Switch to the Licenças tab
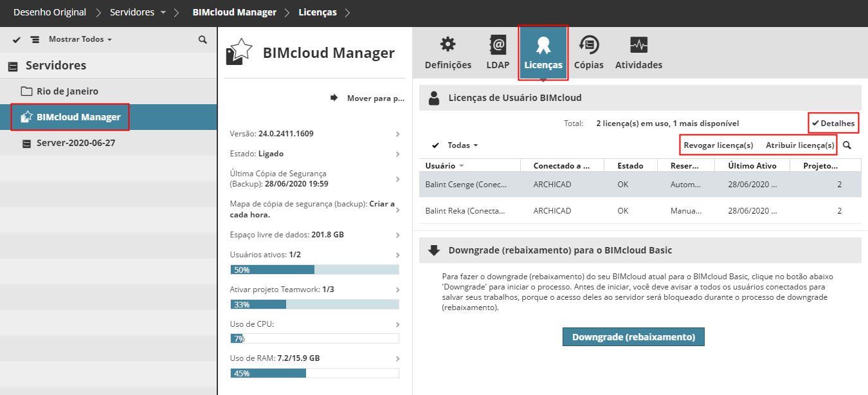This screenshot has width=868, height=395. coord(543,53)
